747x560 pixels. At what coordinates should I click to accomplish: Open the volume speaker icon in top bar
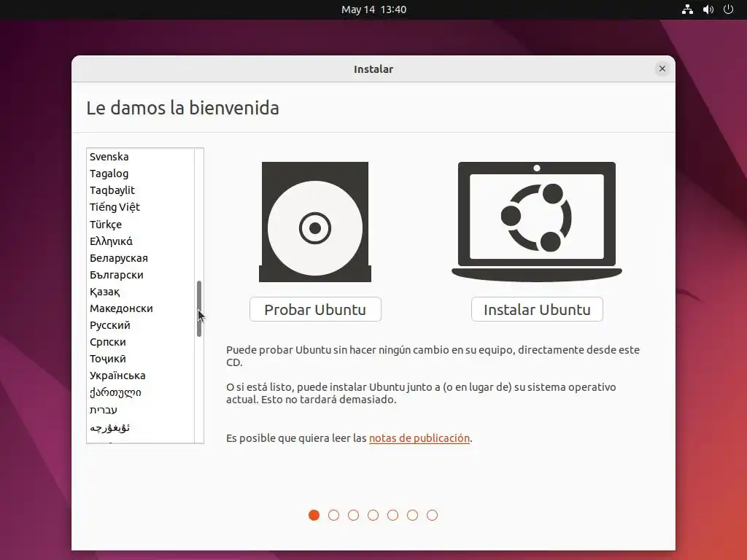tap(708, 9)
